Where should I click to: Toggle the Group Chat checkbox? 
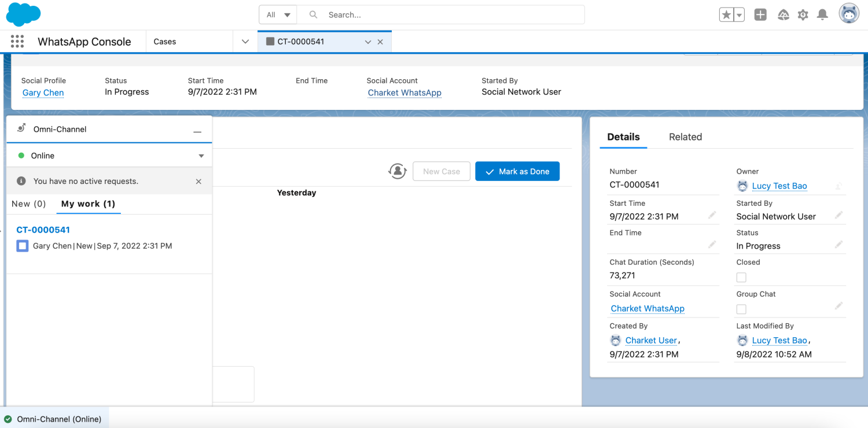click(x=741, y=309)
